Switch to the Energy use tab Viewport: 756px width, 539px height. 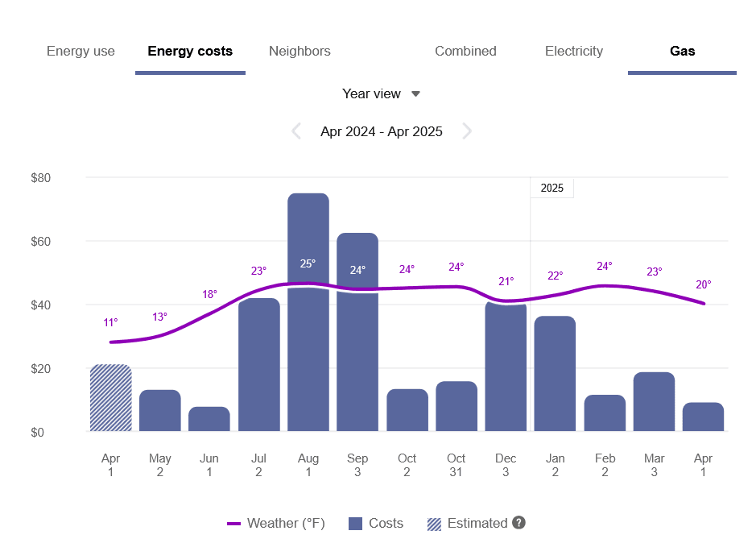(x=81, y=51)
